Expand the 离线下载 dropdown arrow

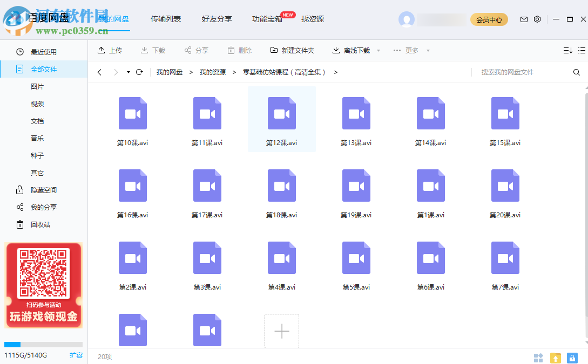tap(378, 50)
